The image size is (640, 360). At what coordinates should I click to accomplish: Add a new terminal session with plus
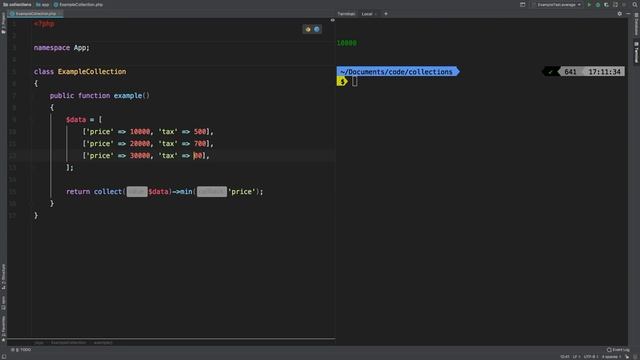386,13
